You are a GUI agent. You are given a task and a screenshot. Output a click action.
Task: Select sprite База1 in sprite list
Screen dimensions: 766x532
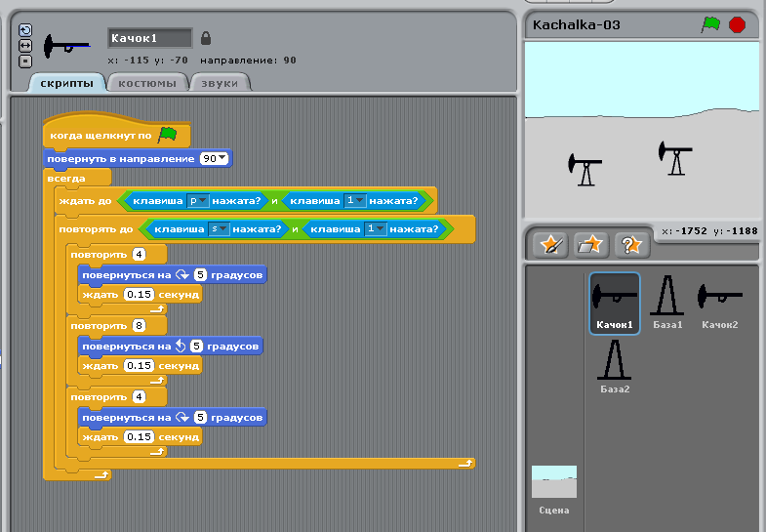pos(667,303)
